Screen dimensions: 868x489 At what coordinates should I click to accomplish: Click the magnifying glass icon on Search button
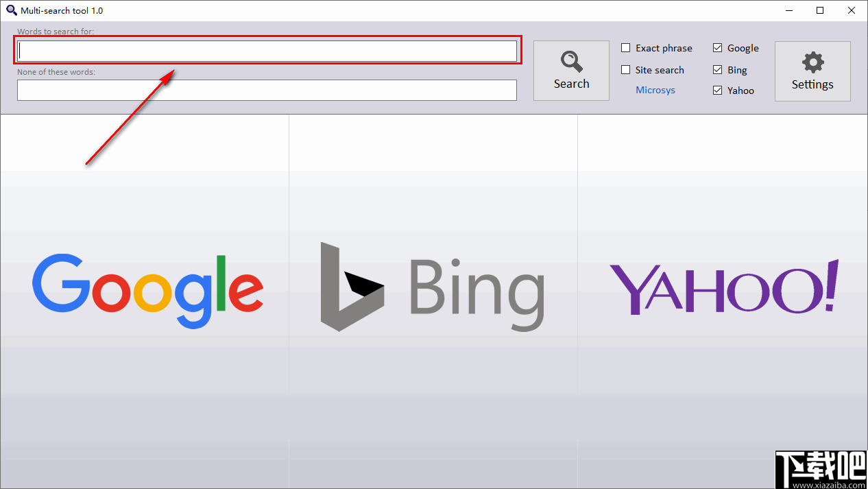(x=571, y=60)
